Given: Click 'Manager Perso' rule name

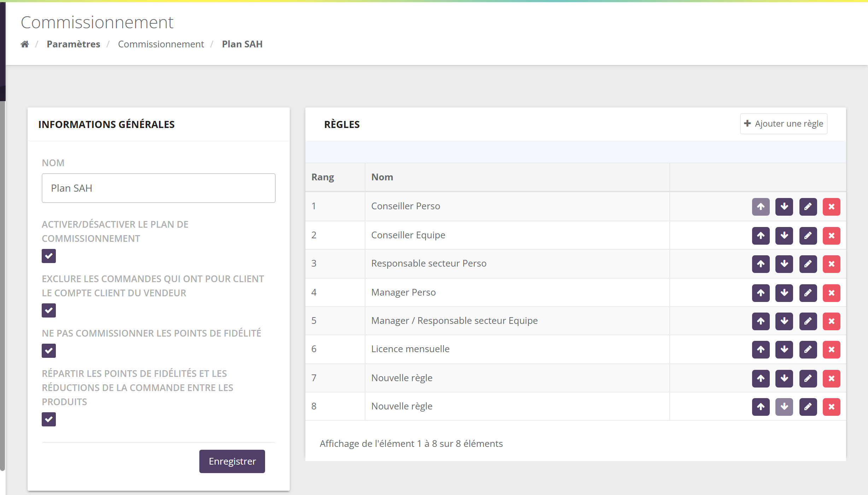Looking at the screenshot, I should 404,292.
